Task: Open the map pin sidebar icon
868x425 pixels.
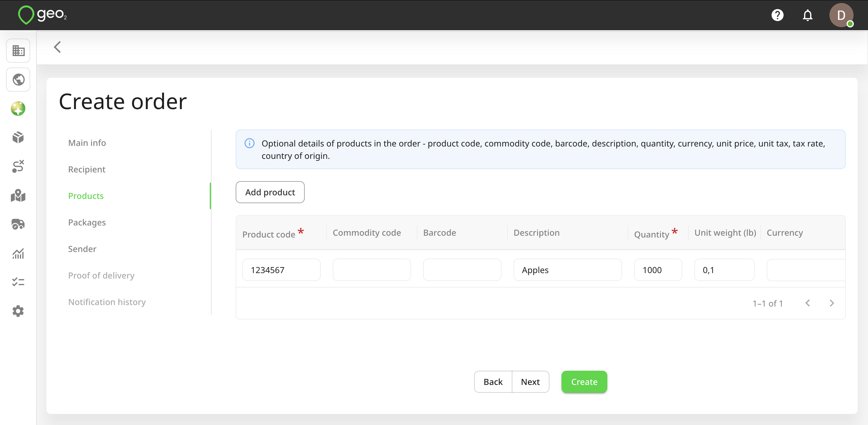Action: 18,196
